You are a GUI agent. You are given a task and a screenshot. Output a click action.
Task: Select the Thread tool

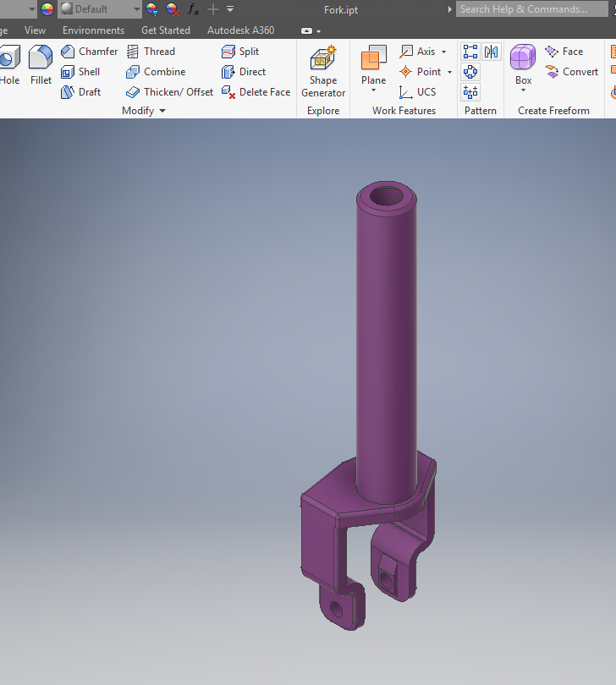(151, 52)
